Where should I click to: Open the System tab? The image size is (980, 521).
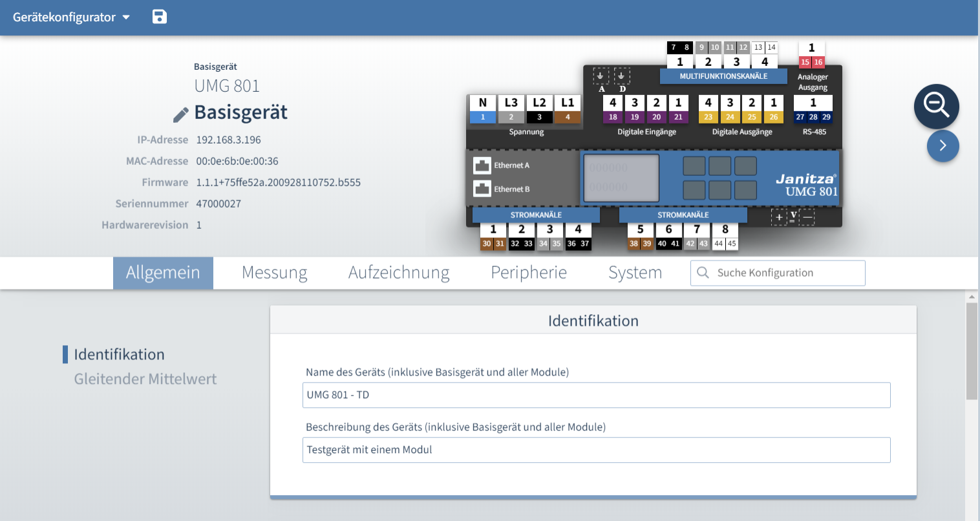click(635, 272)
